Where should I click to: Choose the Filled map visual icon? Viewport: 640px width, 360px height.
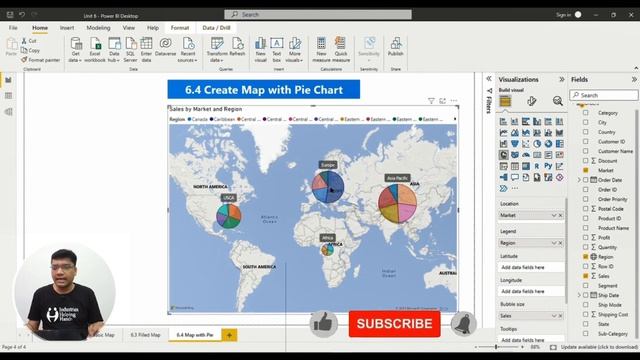coord(515,155)
